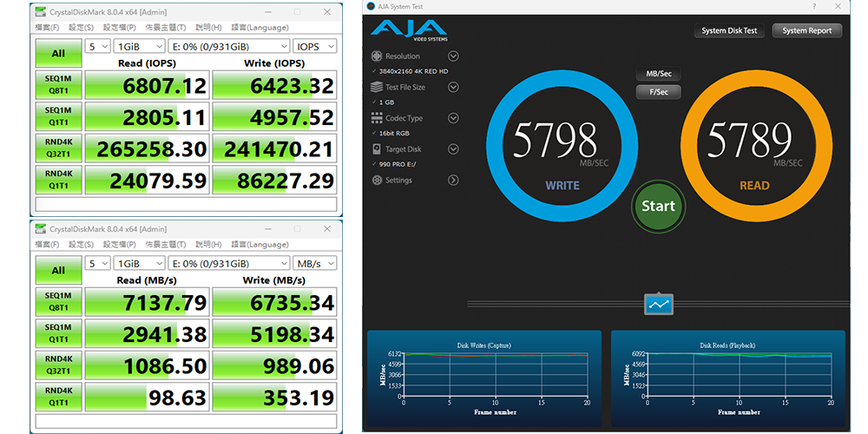Select F/Sec display mode
Screen dimensions: 868x434
tap(658, 92)
